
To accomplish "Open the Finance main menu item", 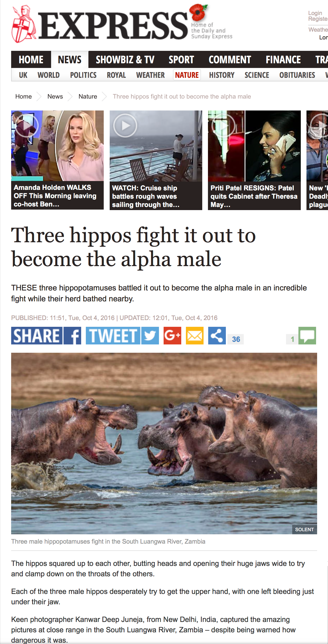I will pos(283,60).
